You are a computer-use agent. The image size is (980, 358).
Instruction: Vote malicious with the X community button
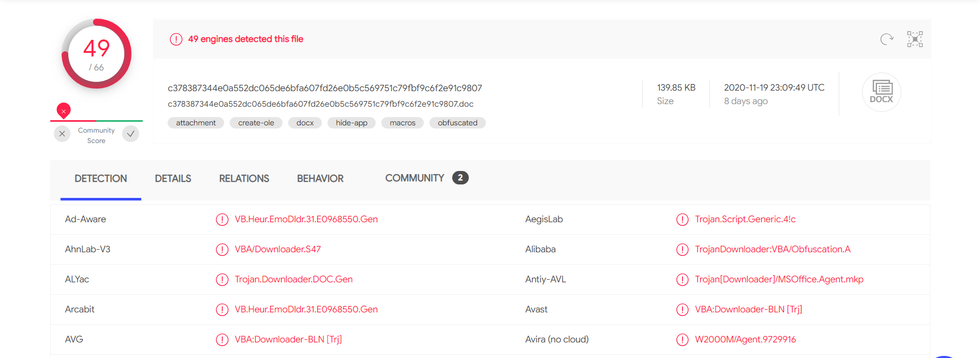tap(62, 134)
